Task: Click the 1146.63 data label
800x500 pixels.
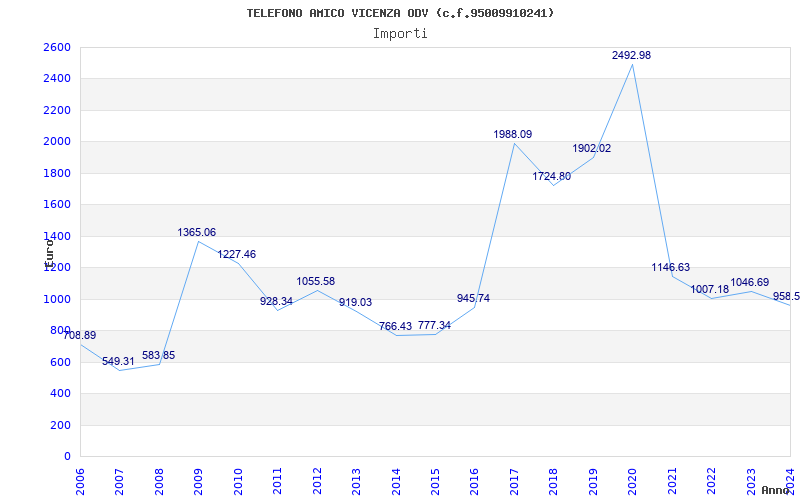Action: click(x=671, y=267)
